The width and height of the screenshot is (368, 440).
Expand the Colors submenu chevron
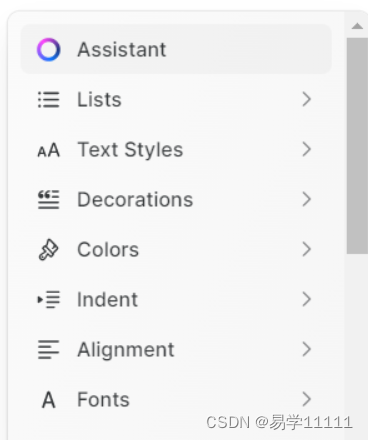[x=307, y=249]
